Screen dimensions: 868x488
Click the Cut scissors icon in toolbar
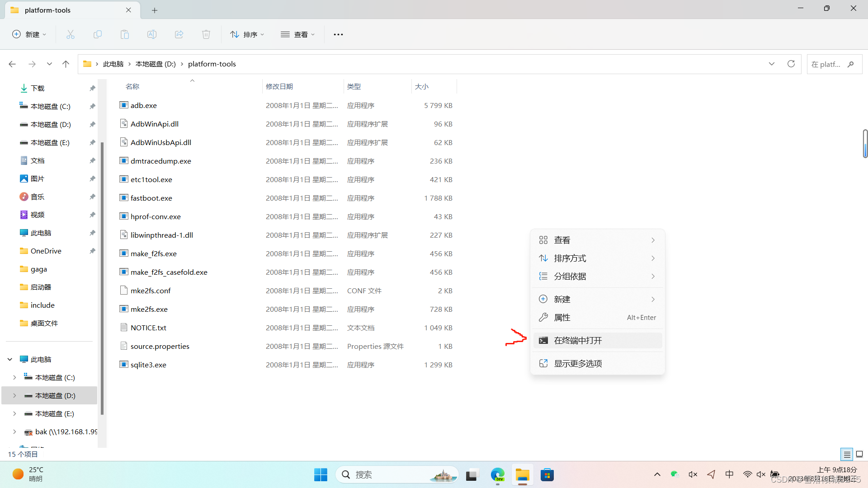click(71, 34)
